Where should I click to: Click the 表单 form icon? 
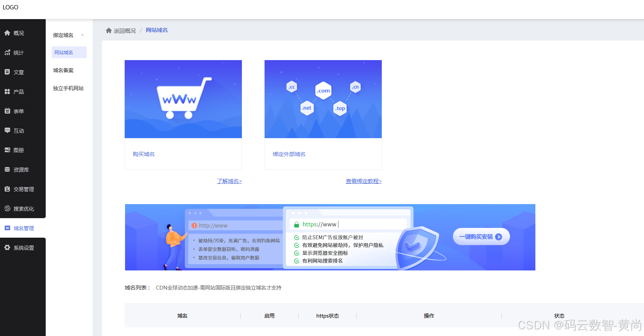7,111
